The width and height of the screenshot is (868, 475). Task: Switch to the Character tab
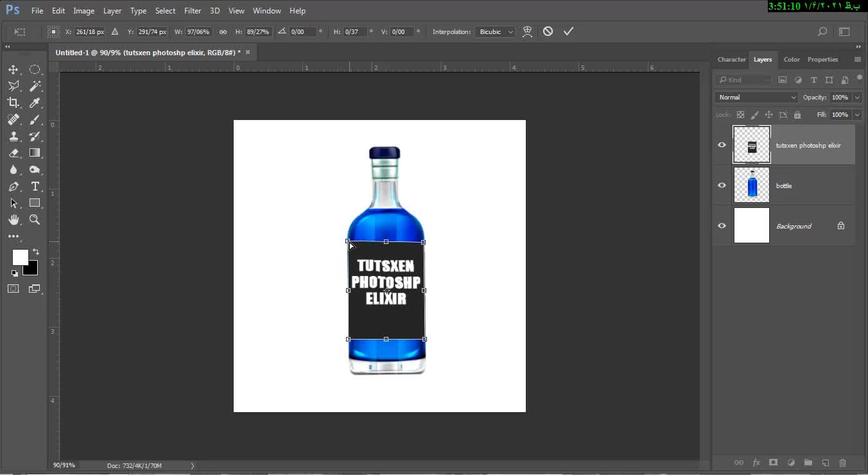(731, 60)
